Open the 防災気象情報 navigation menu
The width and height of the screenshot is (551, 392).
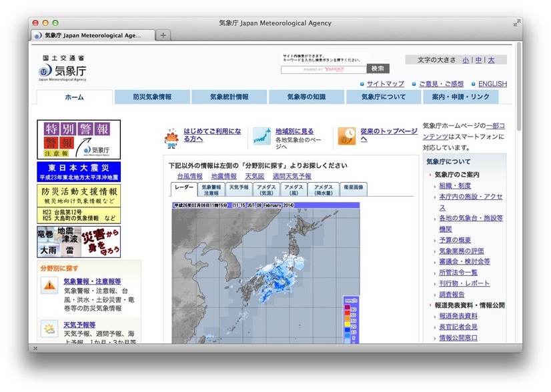[x=152, y=97]
